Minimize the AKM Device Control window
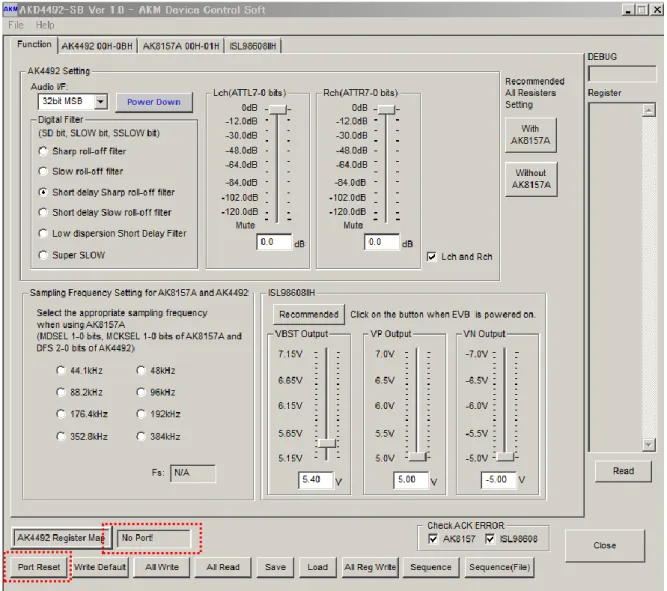Screen dimensions: 667x591 click(628, 9)
